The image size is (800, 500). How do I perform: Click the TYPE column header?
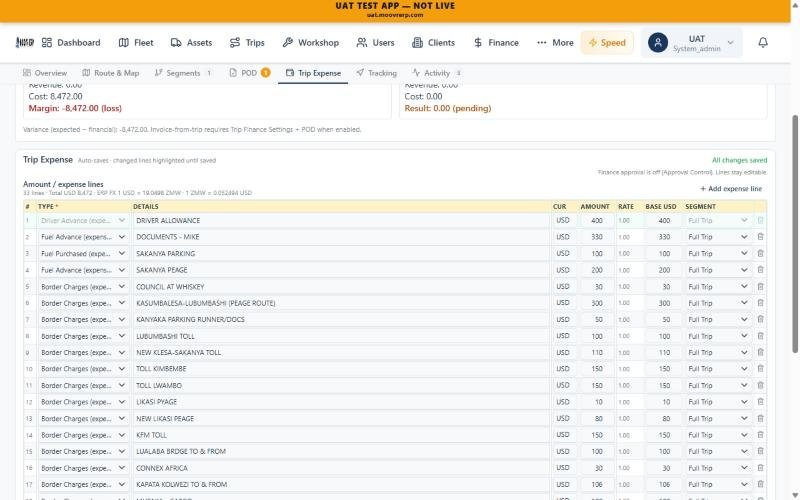click(48, 207)
